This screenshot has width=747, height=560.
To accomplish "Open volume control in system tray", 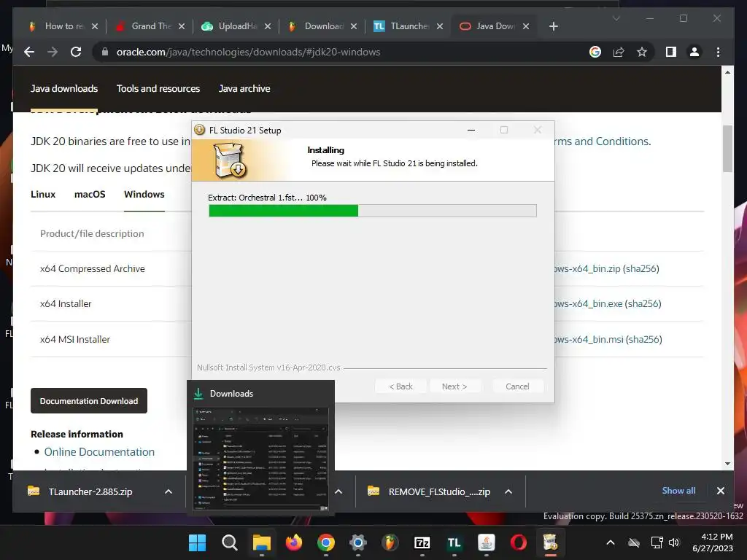I will click(674, 542).
